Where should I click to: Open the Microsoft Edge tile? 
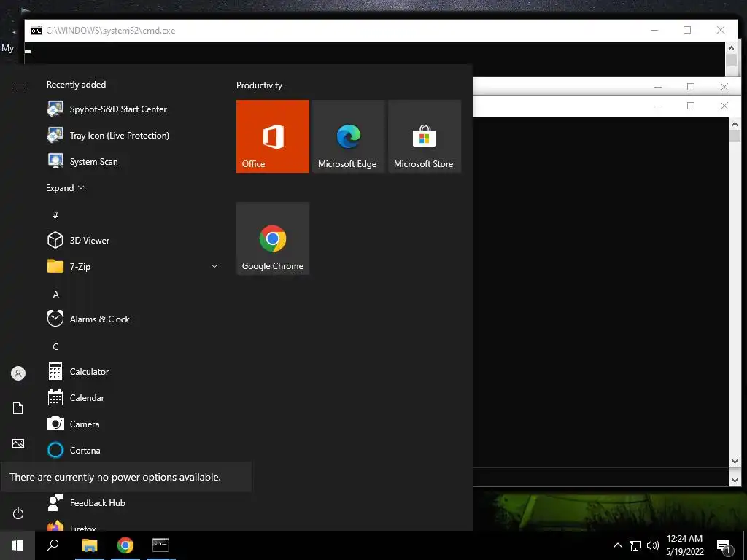[348, 136]
